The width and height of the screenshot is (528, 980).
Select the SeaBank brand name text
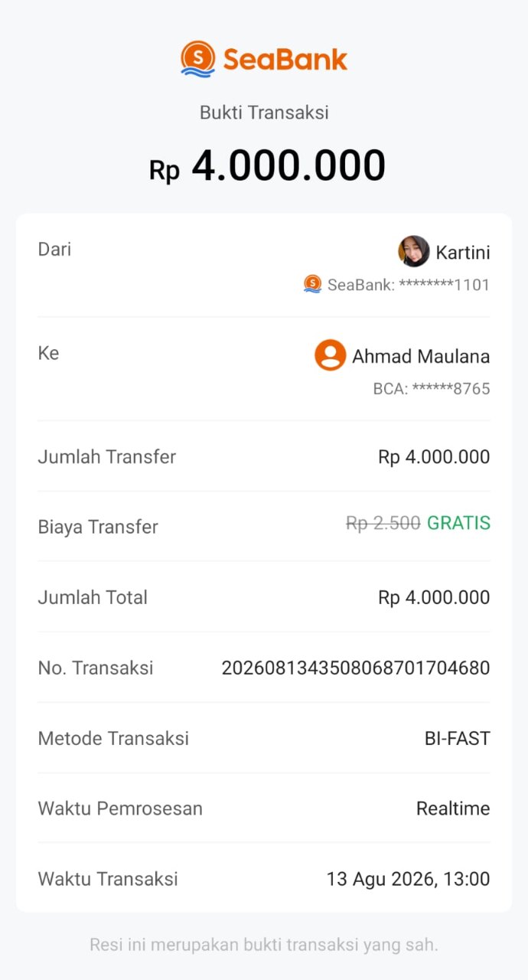click(x=285, y=59)
